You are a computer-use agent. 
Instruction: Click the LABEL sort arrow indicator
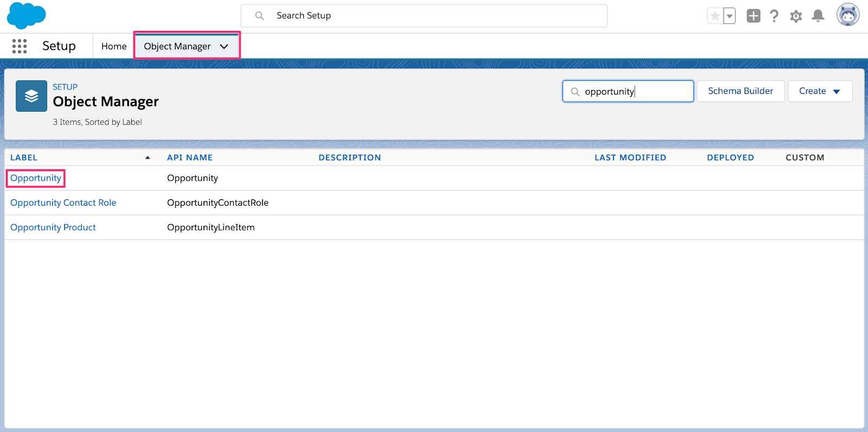(x=148, y=157)
